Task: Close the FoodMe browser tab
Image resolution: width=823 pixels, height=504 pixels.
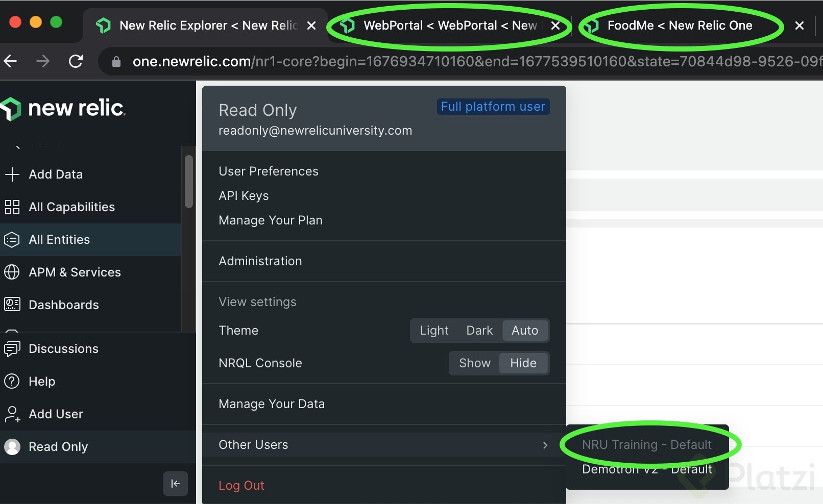Action: coord(800,26)
